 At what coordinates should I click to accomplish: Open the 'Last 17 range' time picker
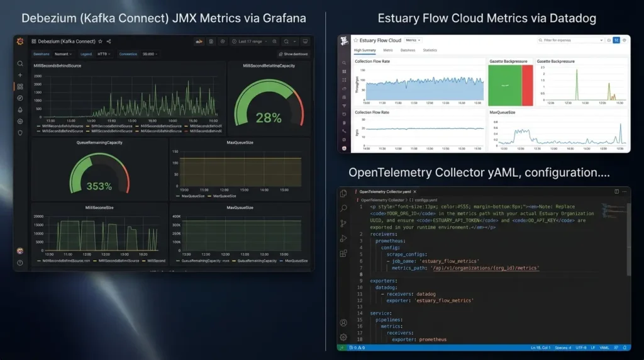pyautogui.click(x=249, y=42)
